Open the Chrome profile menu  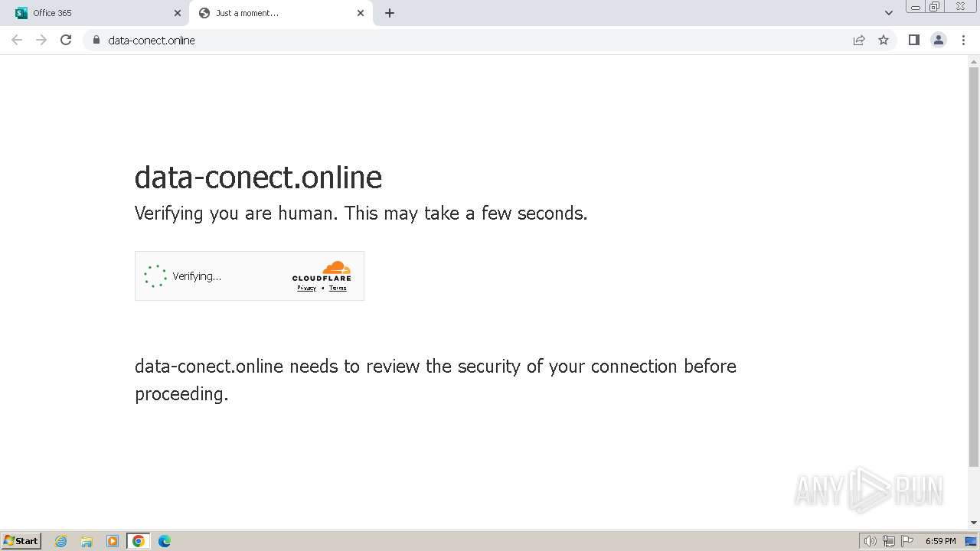[939, 40]
